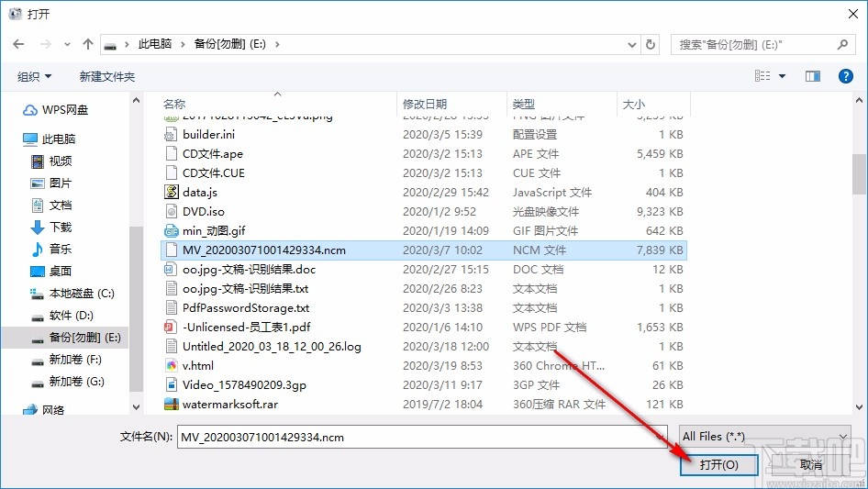The height and width of the screenshot is (489, 868).
Task: Open the 桌面 folder
Action: click(51, 271)
